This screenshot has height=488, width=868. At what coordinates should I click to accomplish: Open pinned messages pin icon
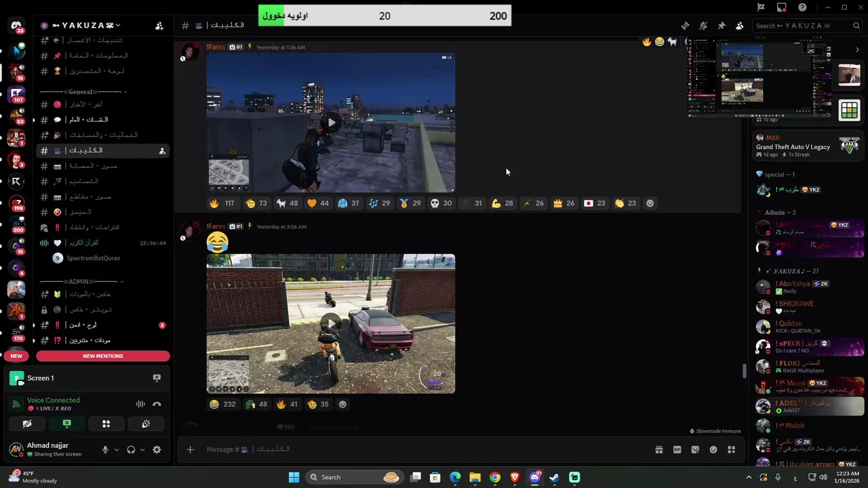(722, 26)
